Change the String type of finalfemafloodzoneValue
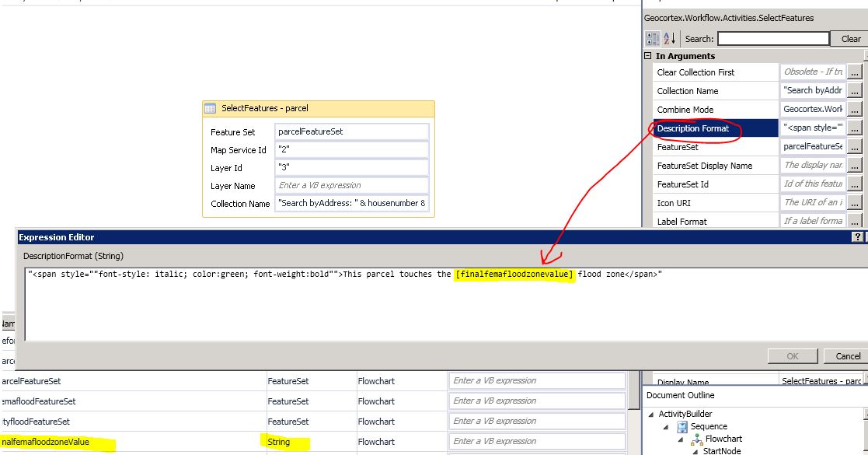This screenshot has width=868, height=455. 278,443
